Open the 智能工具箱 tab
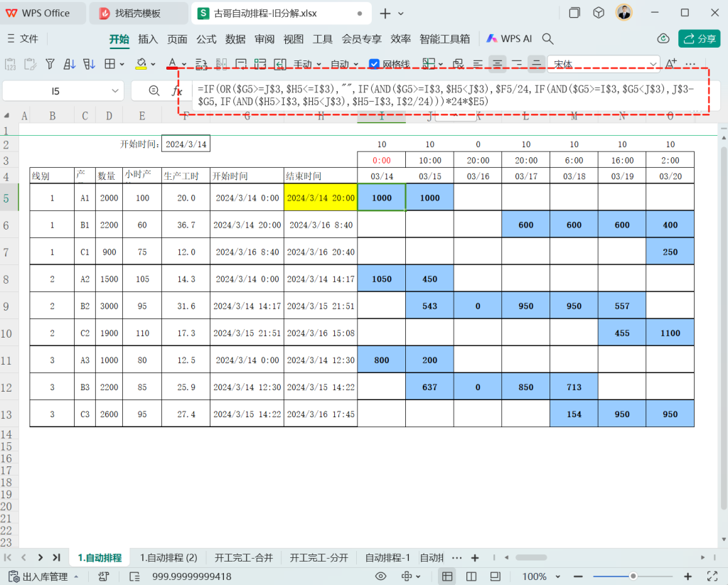This screenshot has height=585, width=728. click(x=445, y=39)
